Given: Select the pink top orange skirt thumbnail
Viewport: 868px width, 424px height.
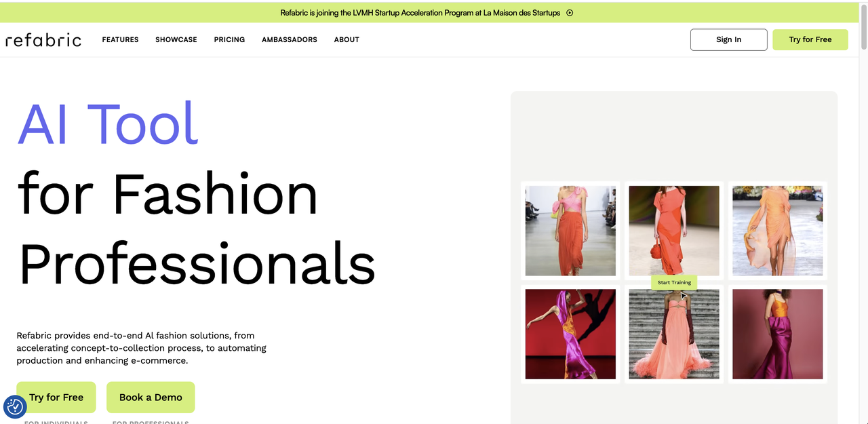Looking at the screenshot, I should point(570,231).
